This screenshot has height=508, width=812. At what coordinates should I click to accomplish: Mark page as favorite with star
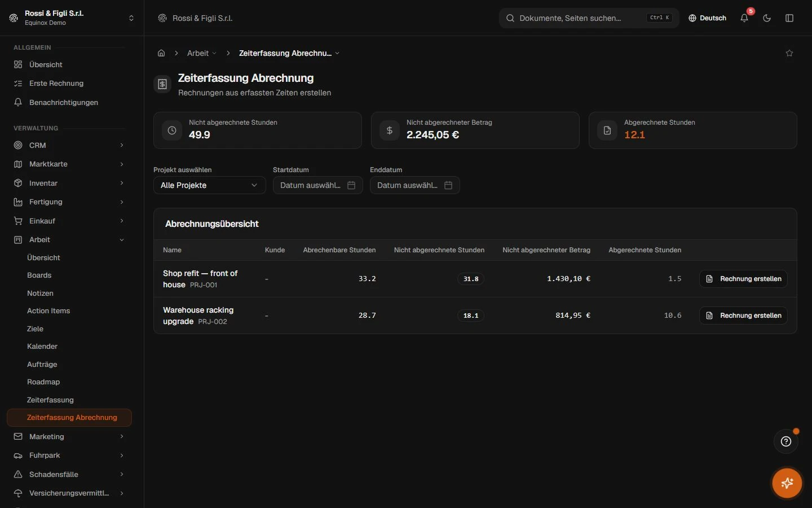pos(789,53)
